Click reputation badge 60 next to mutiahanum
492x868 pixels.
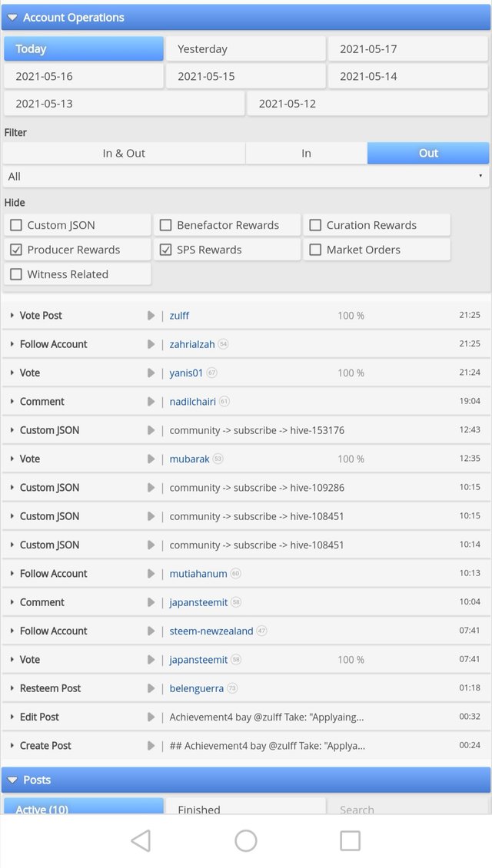(235, 574)
